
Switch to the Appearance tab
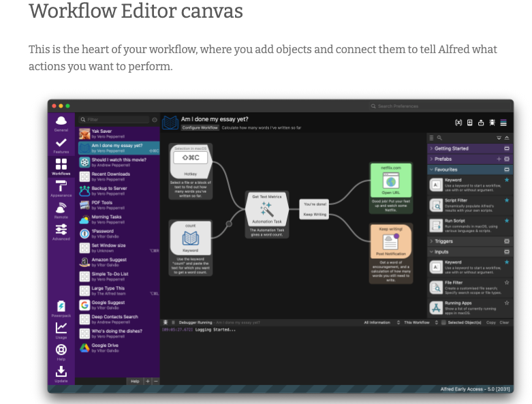(61, 189)
